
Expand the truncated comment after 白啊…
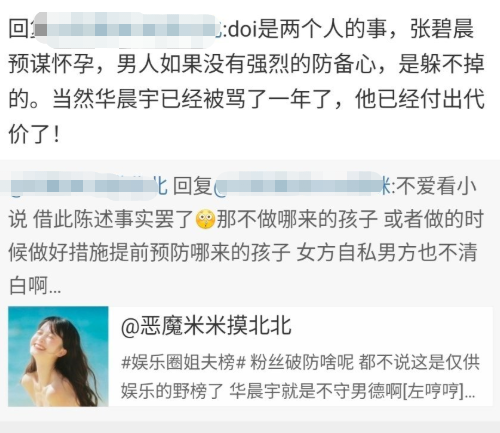[55, 287]
